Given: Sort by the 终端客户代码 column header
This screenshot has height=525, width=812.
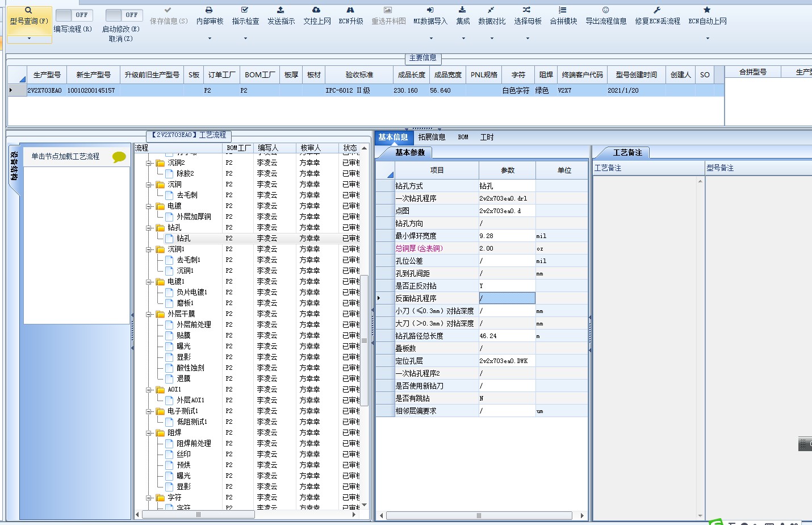Looking at the screenshot, I should pos(582,74).
